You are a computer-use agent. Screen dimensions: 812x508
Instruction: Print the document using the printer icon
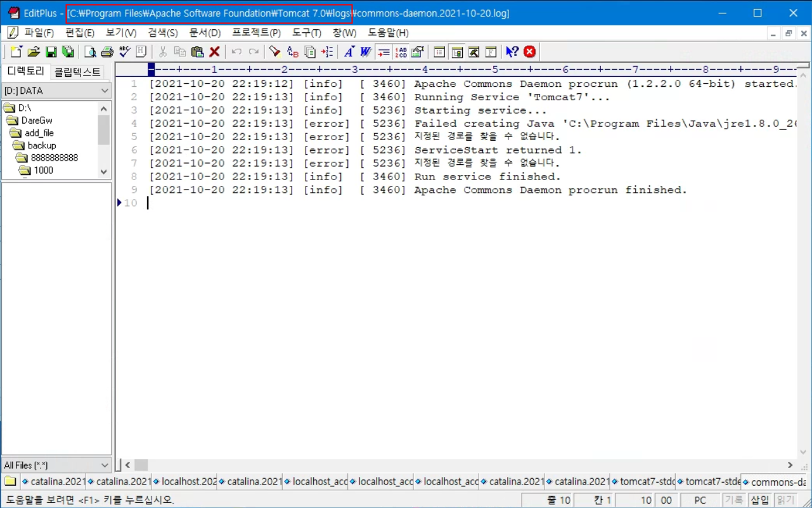coord(107,52)
